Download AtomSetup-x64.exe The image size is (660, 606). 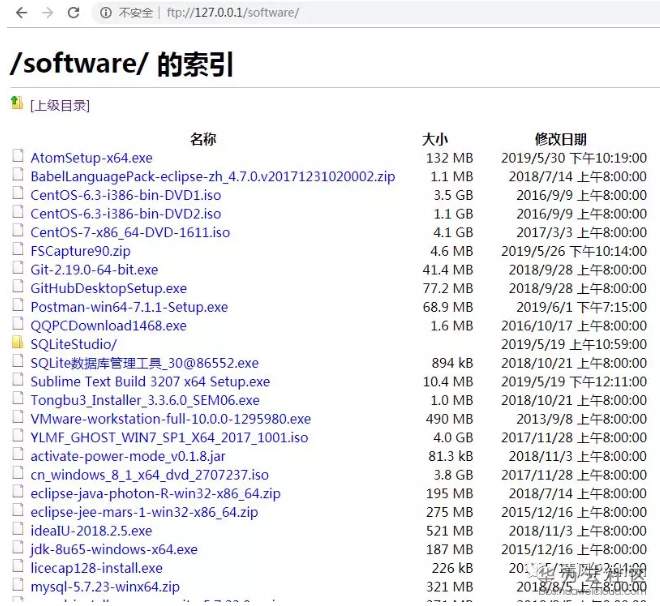click(91, 158)
